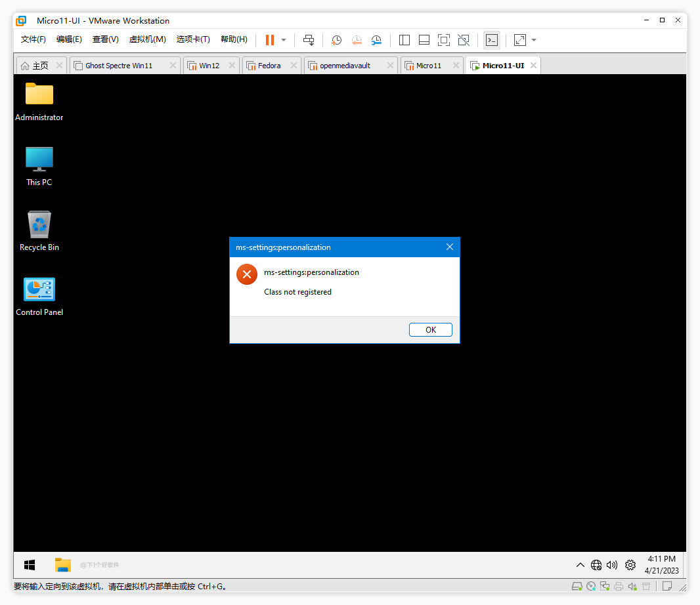The width and height of the screenshot is (700, 605).
Task: Select the Recycle Bin desktop icon
Action: pyautogui.click(x=39, y=231)
